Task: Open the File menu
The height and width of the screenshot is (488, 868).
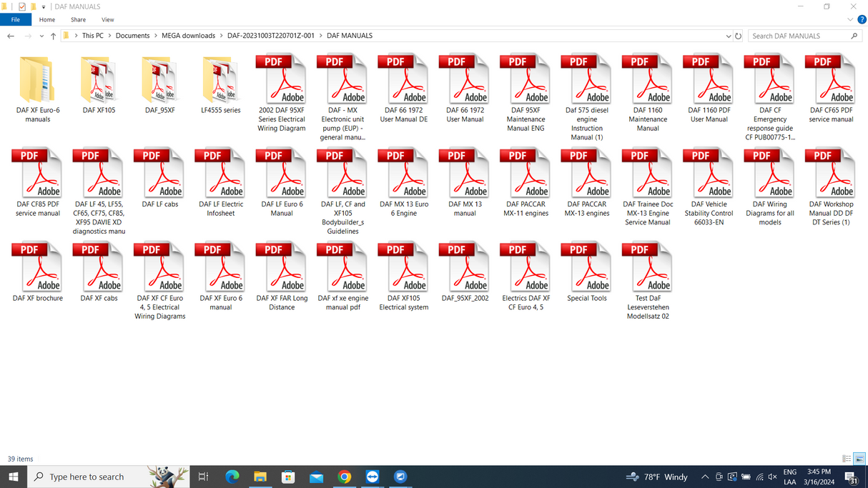Action: coord(16,19)
